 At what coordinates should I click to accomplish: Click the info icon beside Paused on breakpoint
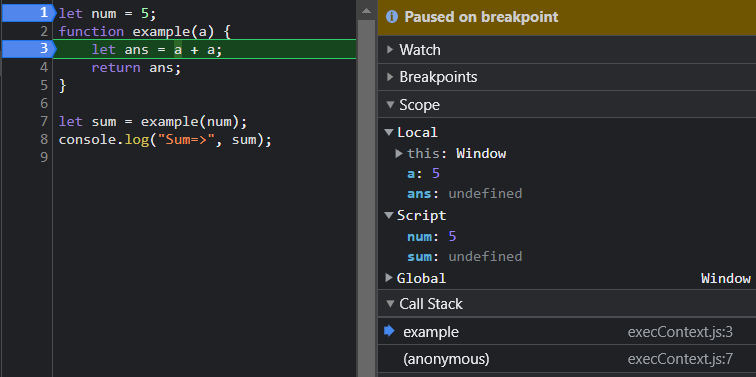coord(392,17)
